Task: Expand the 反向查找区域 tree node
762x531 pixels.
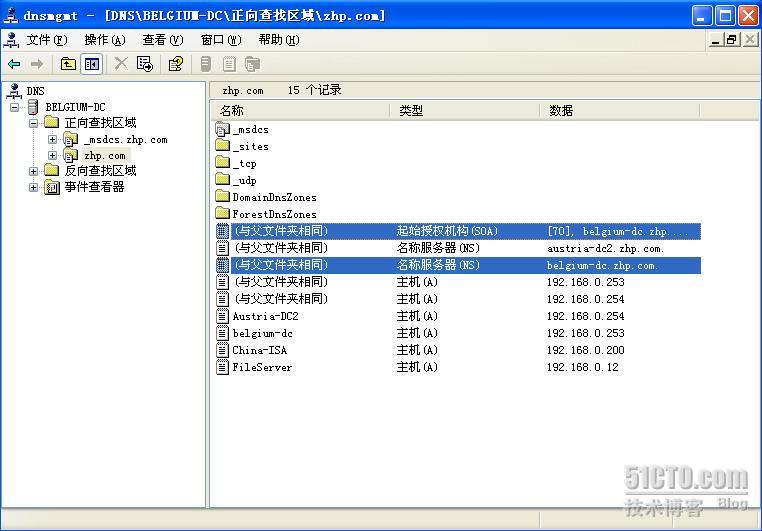Action: coord(33,171)
